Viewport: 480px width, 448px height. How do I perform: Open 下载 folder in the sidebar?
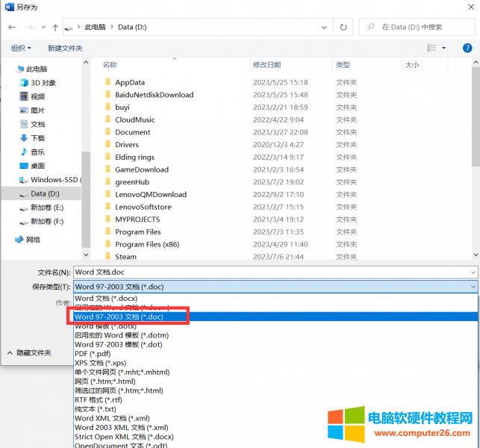(37, 138)
